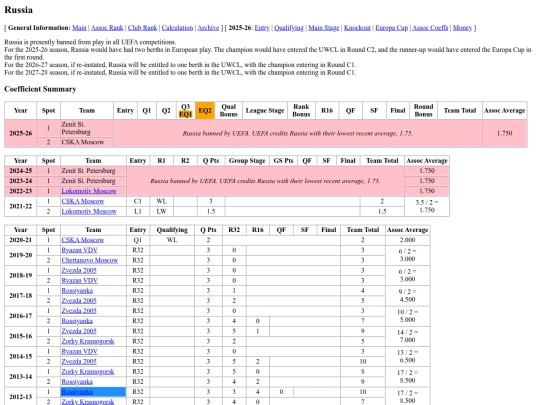Screen dimensions: 540x405
Task: Open the Calculation link
Action: [x=177, y=28]
